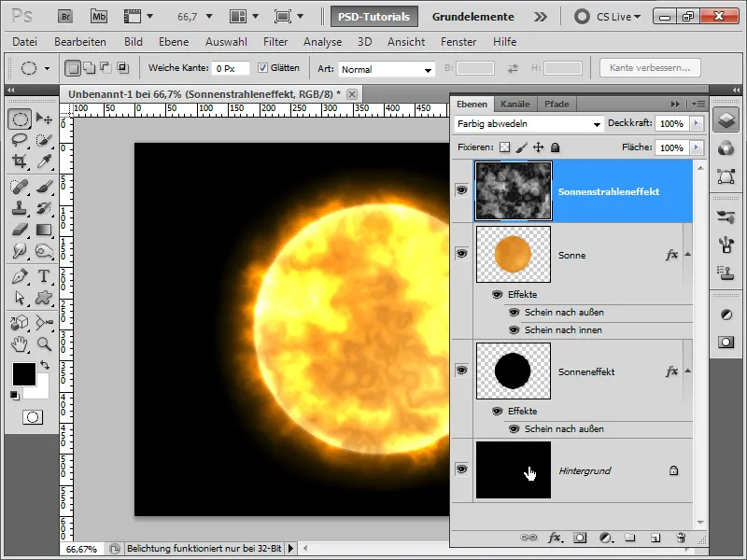
Task: Select the Zoom tool
Action: (44, 343)
